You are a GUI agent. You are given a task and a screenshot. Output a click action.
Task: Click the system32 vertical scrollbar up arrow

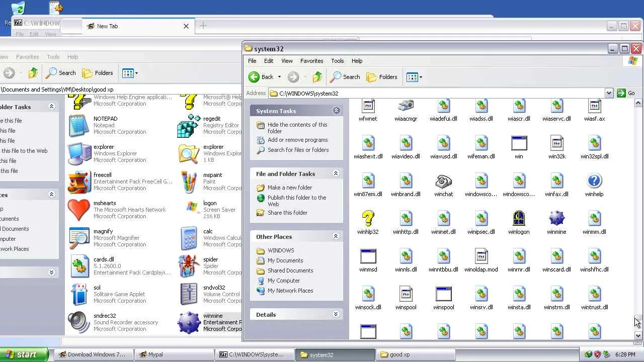pos(638,103)
